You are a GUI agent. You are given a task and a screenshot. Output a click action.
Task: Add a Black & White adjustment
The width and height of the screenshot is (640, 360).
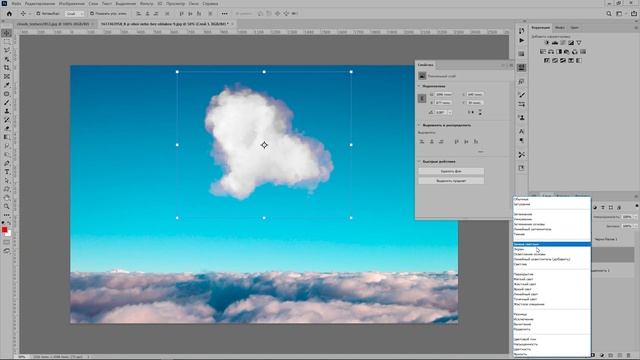click(559, 52)
